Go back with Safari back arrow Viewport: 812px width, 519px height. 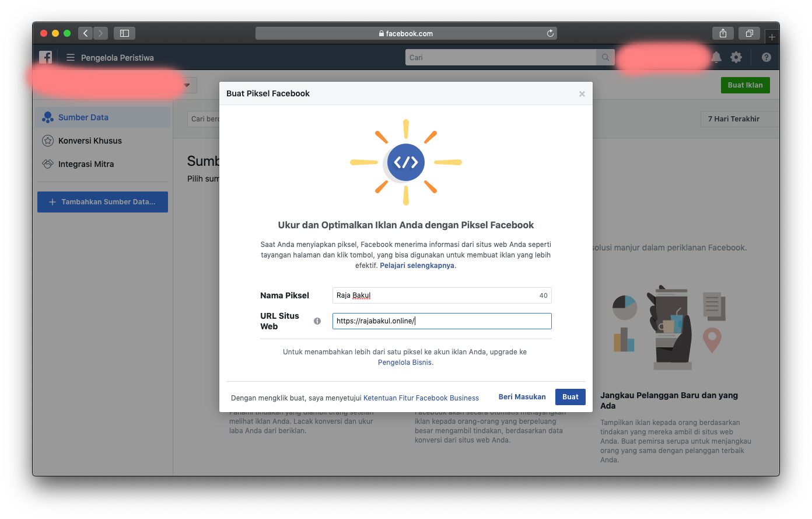tap(85, 33)
